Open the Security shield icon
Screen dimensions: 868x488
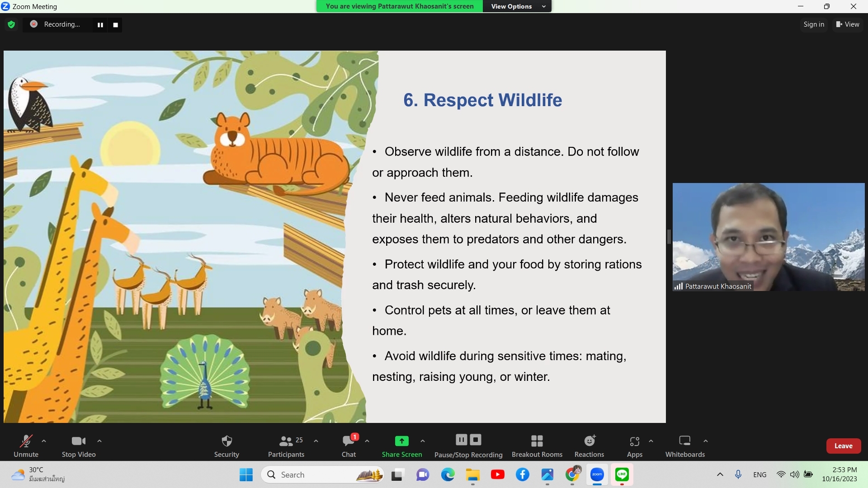pos(226,441)
